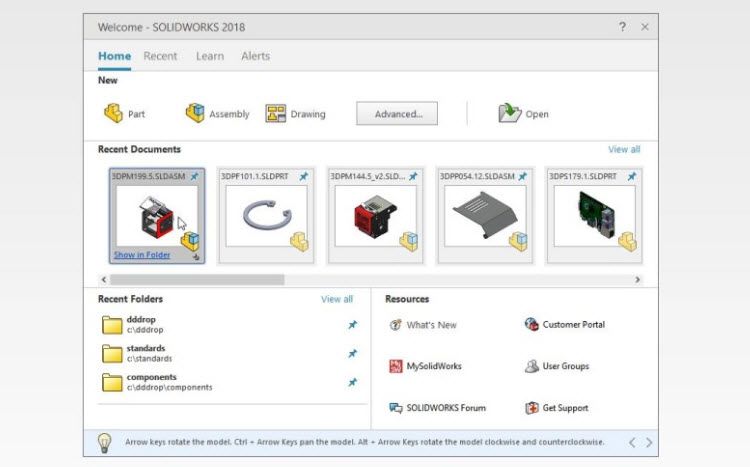The height and width of the screenshot is (467, 750).
Task: Pin the components recent folder
Action: (x=353, y=382)
